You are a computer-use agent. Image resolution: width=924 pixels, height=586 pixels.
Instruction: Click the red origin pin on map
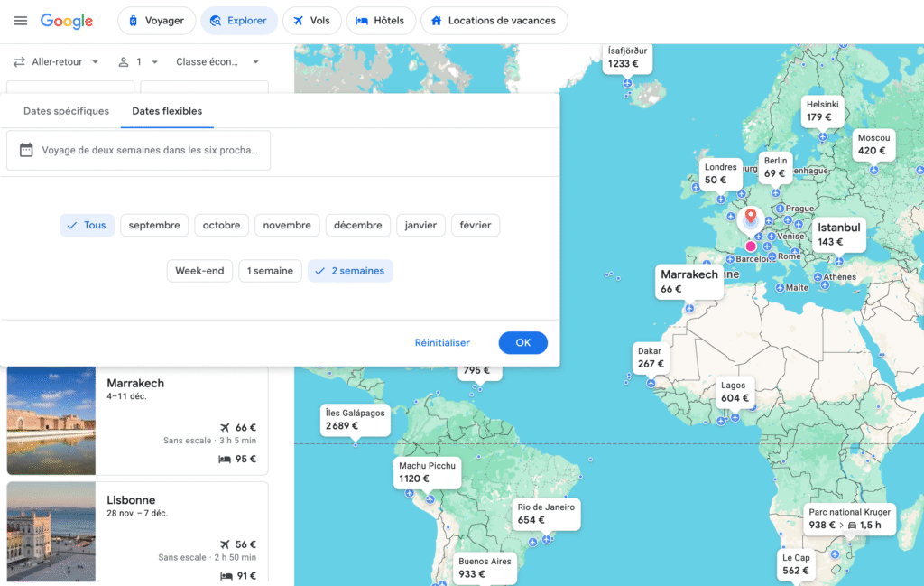tap(750, 217)
